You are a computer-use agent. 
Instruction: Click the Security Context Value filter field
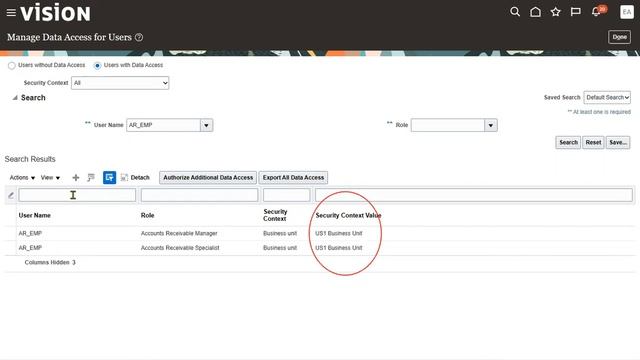(473, 195)
